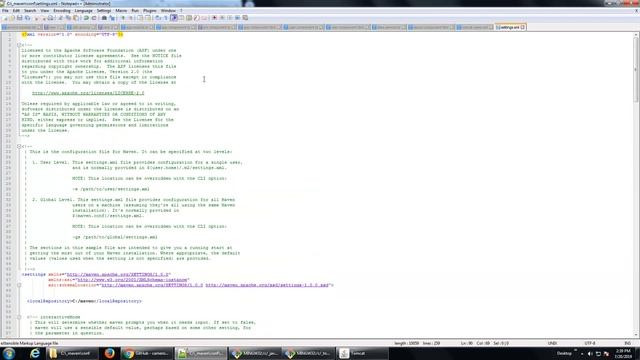Image resolution: width=640 pixels, height=360 pixels.
Task: Click the Playback macro toolbar icon
Action: pyautogui.click(x=230, y=18)
